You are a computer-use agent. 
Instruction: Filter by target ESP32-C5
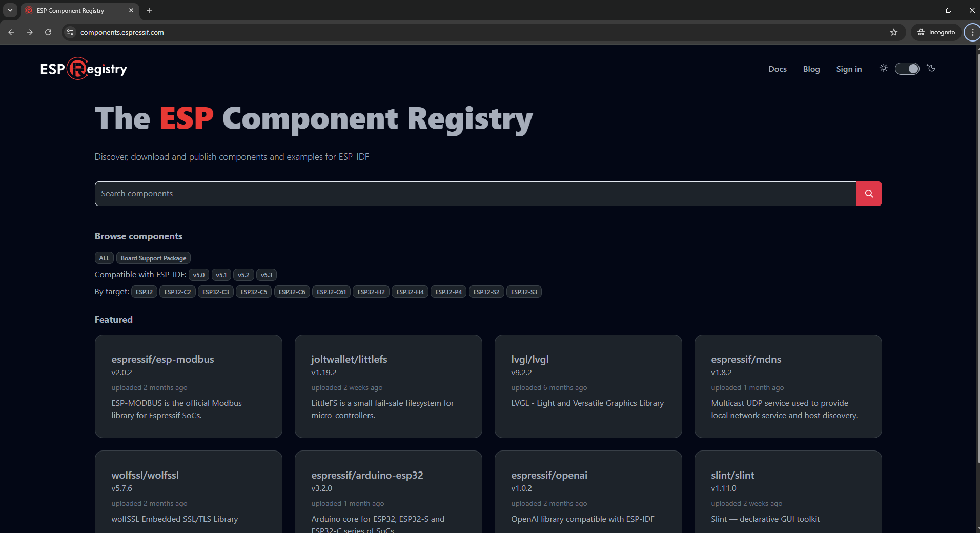point(254,292)
